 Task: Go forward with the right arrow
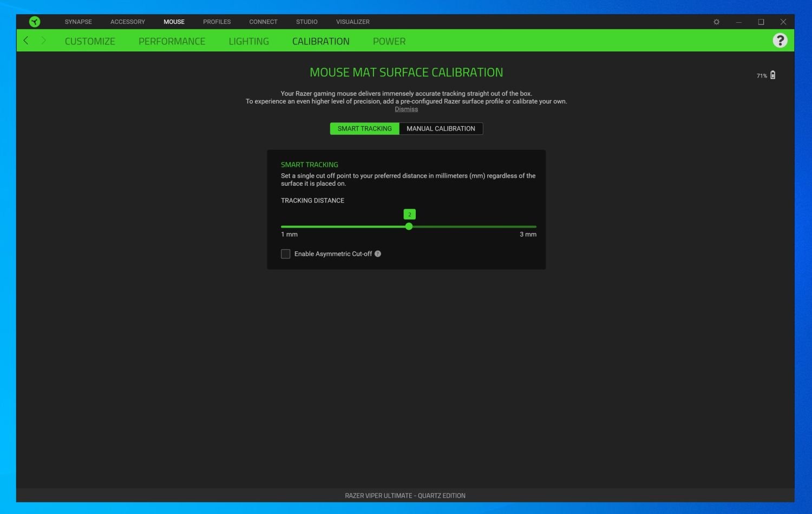[43, 41]
